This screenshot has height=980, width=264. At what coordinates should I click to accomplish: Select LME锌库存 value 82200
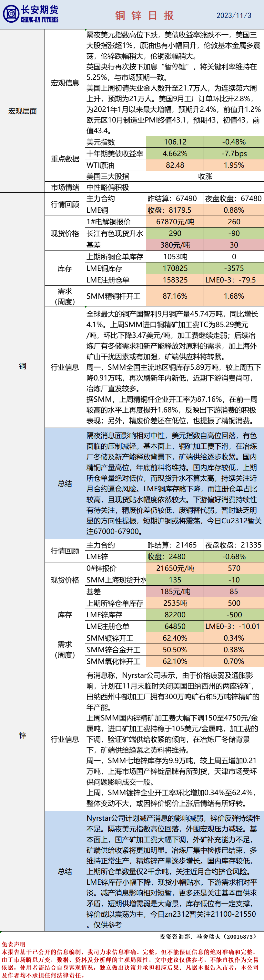175,614
